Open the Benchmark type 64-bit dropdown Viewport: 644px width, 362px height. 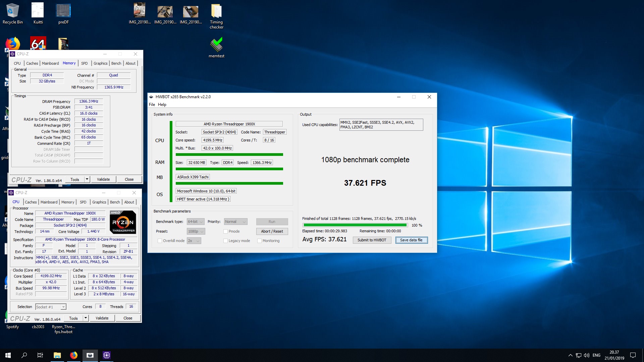click(196, 222)
